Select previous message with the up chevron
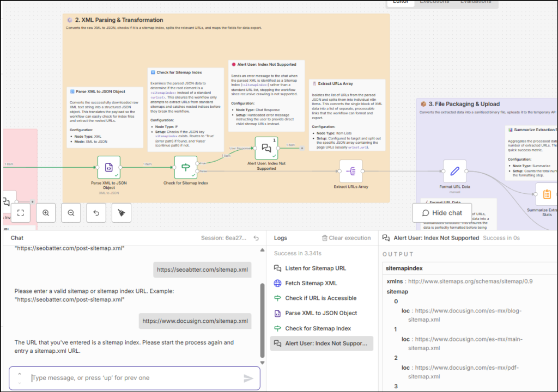The height and width of the screenshot is (392, 558). click(x=20, y=374)
